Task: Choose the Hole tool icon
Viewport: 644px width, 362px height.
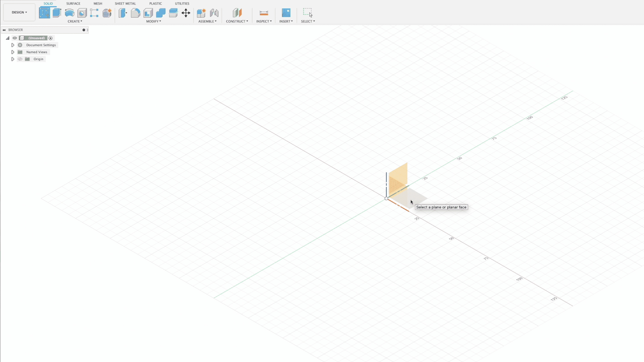Action: pyautogui.click(x=82, y=13)
